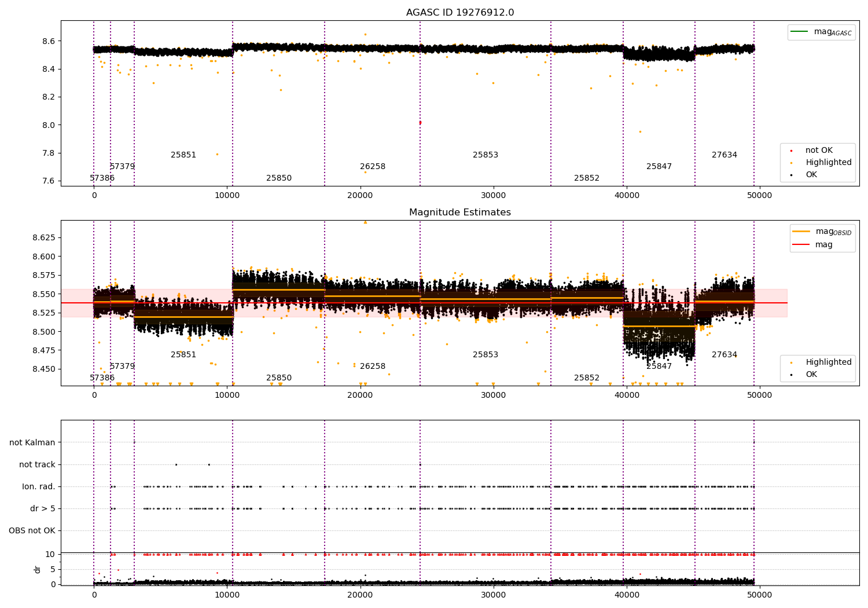
Task: Click obsid label 26258 in the top plot
Action: click(x=373, y=167)
